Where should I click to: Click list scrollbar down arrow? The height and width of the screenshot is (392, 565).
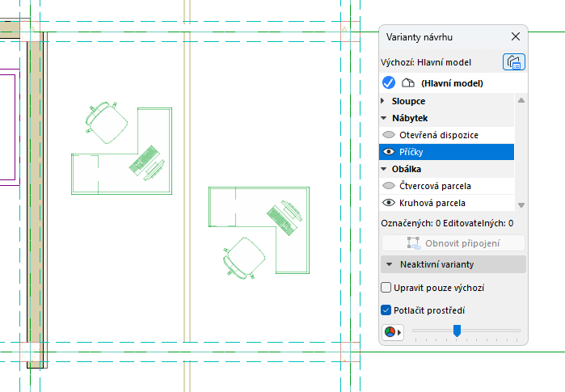pyautogui.click(x=521, y=205)
